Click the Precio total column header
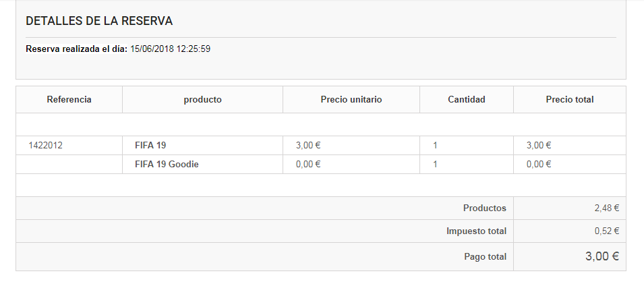The width and height of the screenshot is (644, 284). (x=570, y=100)
